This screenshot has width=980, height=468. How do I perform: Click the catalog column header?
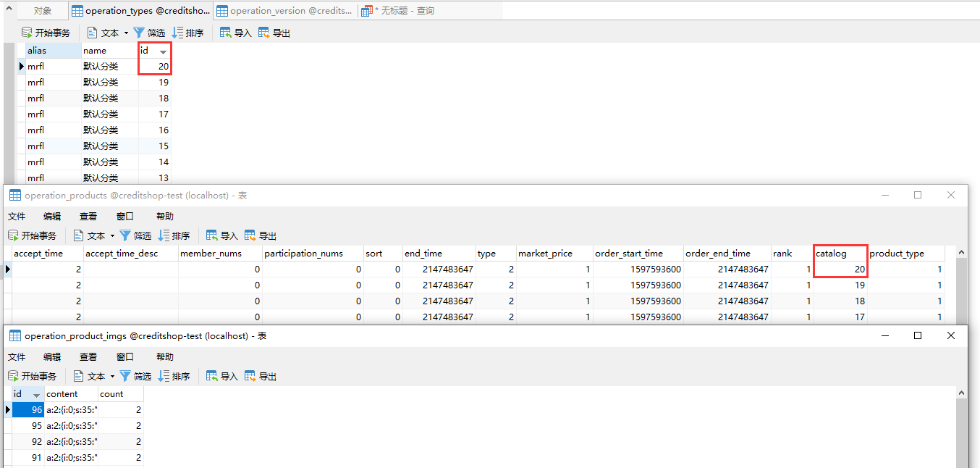[x=840, y=254]
